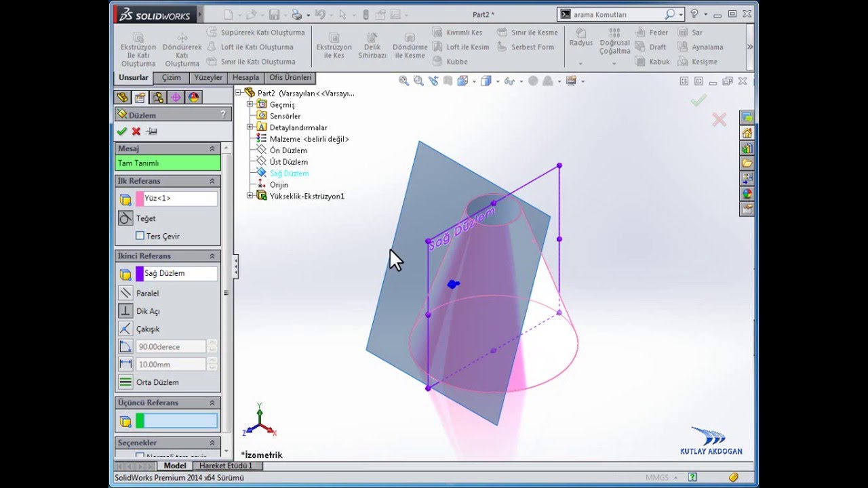Image resolution: width=868 pixels, height=488 pixels.
Task: Accept feature with corner green checkmark
Action: 698,100
